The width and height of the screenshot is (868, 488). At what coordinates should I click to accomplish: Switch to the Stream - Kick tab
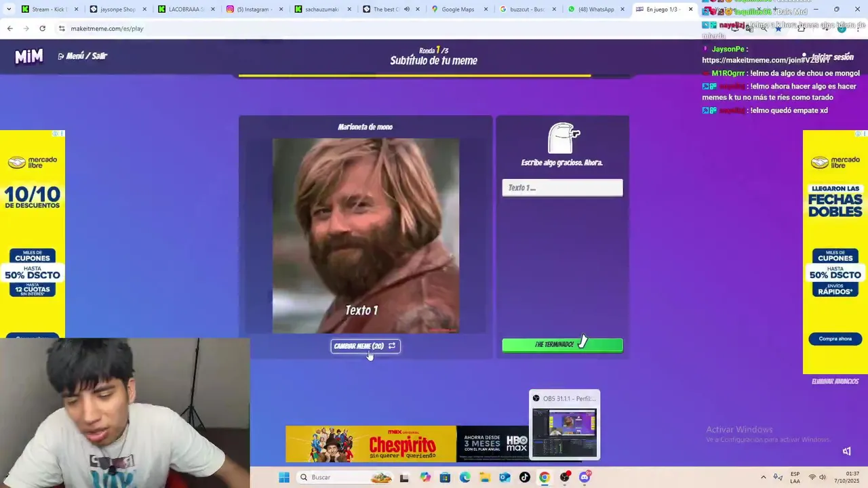(x=50, y=9)
